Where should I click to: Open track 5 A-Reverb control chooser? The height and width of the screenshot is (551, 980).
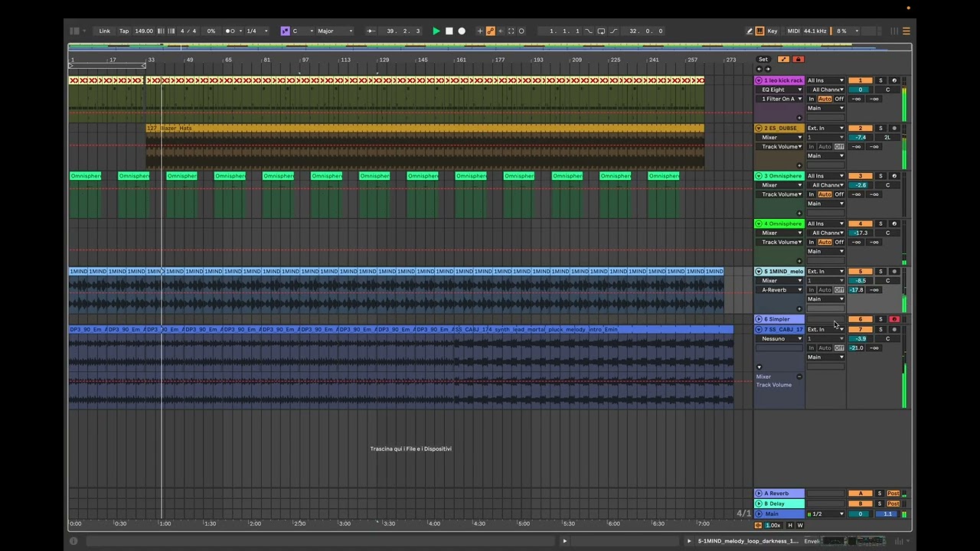click(779, 290)
